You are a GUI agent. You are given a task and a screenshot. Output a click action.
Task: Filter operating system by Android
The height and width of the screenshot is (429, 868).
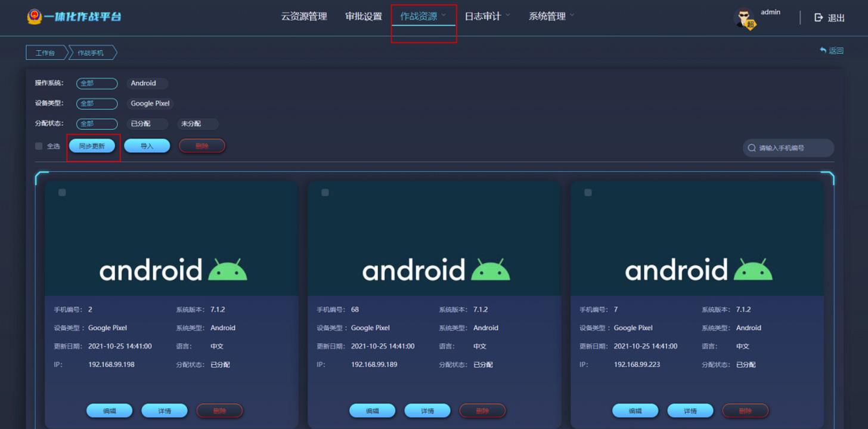pos(147,84)
